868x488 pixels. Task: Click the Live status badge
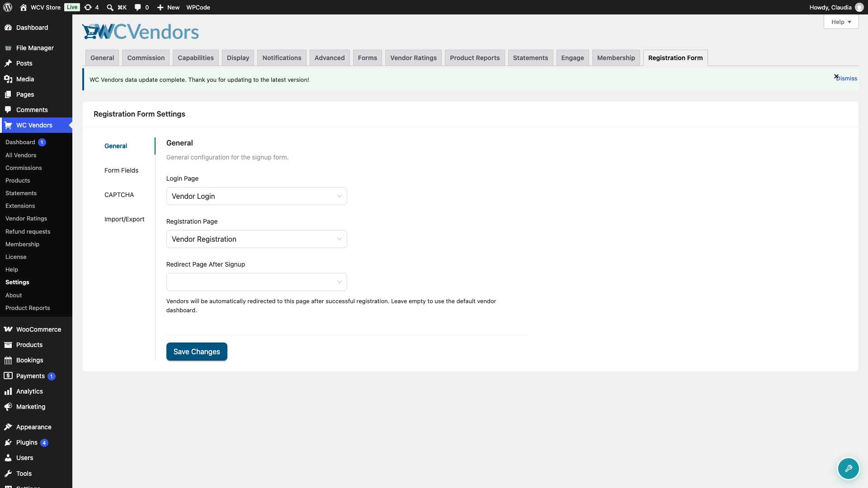pos(72,7)
